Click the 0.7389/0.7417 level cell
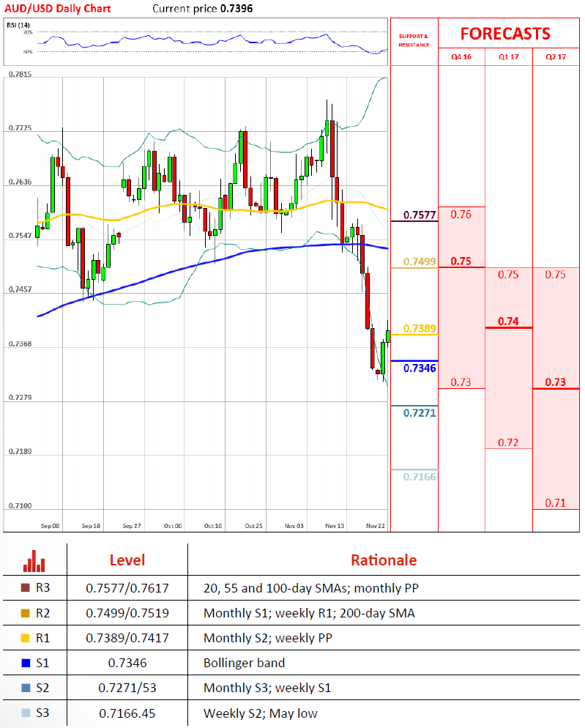Image resolution: width=585 pixels, height=728 pixels. [127, 639]
